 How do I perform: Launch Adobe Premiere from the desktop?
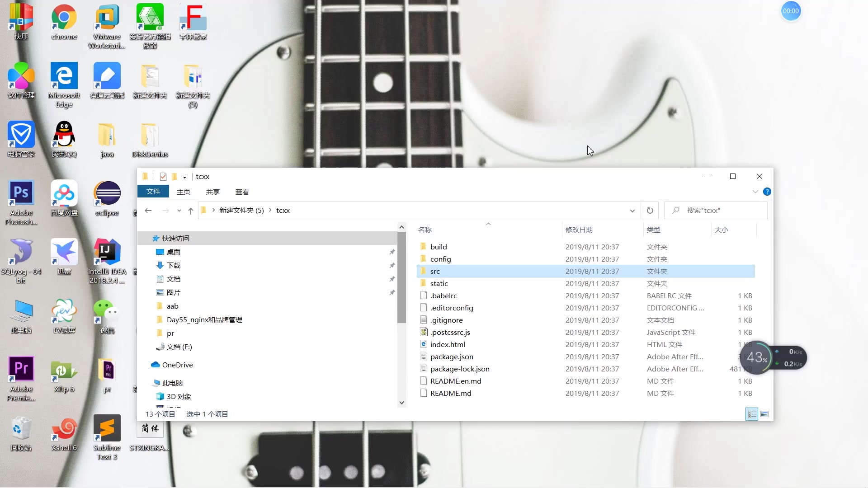click(21, 379)
